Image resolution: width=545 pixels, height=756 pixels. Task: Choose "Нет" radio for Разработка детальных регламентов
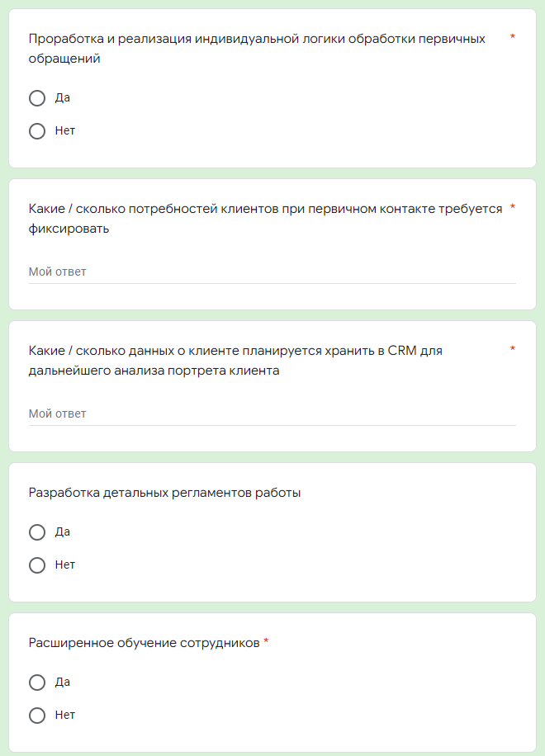(37, 565)
